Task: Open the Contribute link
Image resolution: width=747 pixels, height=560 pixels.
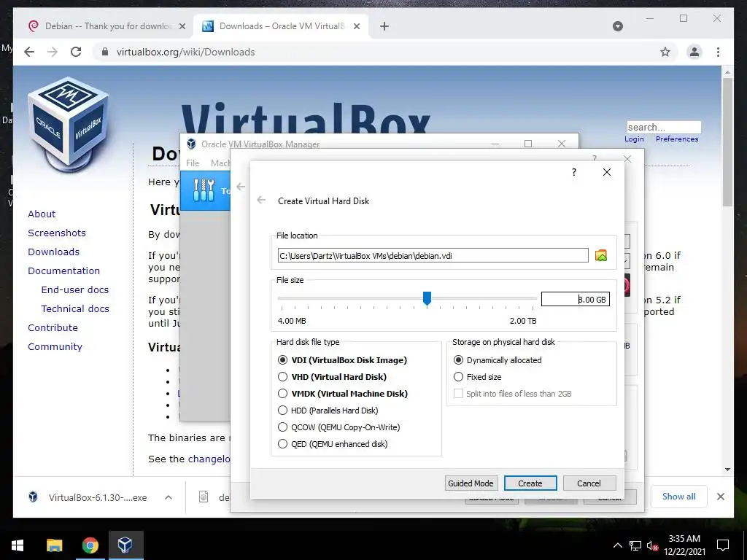Action: coord(53,327)
